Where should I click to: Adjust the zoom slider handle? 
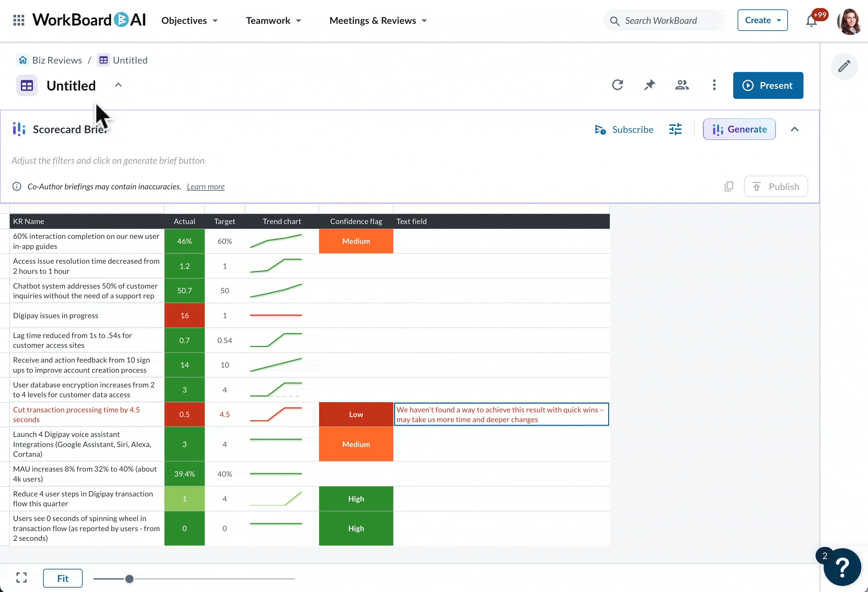[129, 579]
